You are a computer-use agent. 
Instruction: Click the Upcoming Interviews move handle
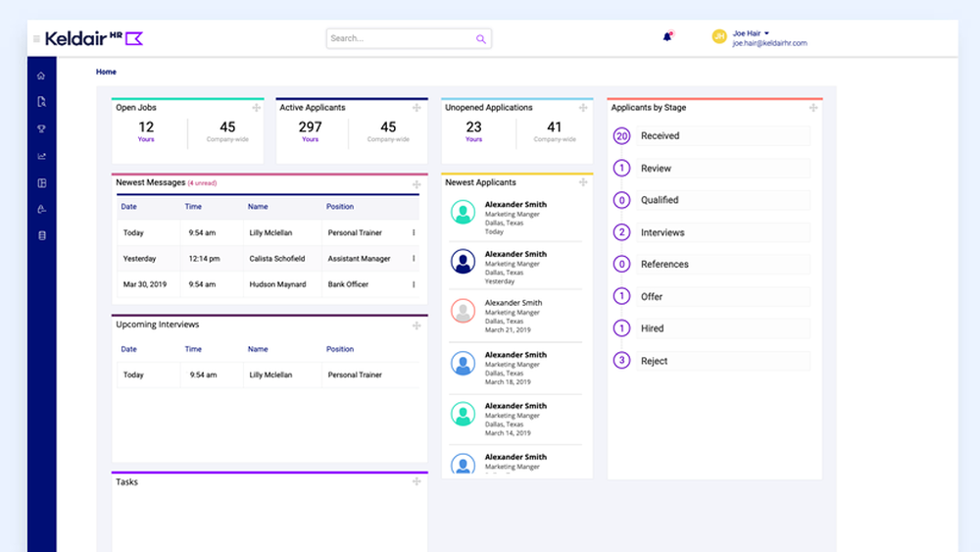coord(416,326)
